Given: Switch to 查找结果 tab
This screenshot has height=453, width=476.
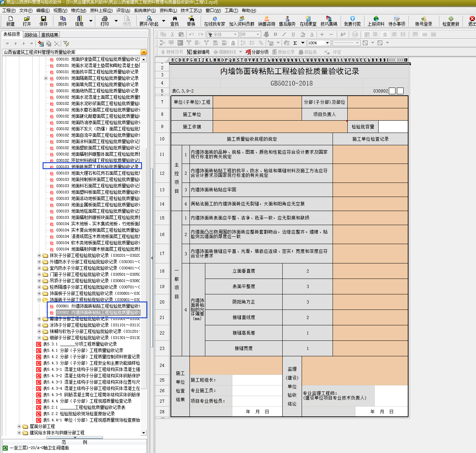Looking at the screenshot, I should click(50, 35).
